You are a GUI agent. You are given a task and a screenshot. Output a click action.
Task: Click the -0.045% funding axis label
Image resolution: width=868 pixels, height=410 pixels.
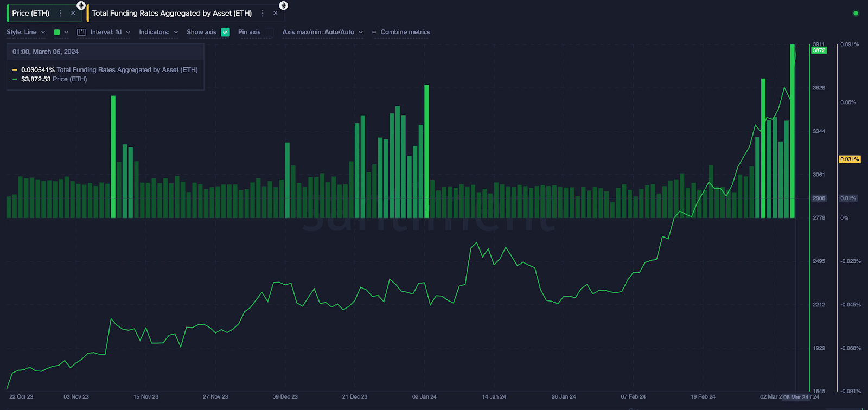click(851, 304)
